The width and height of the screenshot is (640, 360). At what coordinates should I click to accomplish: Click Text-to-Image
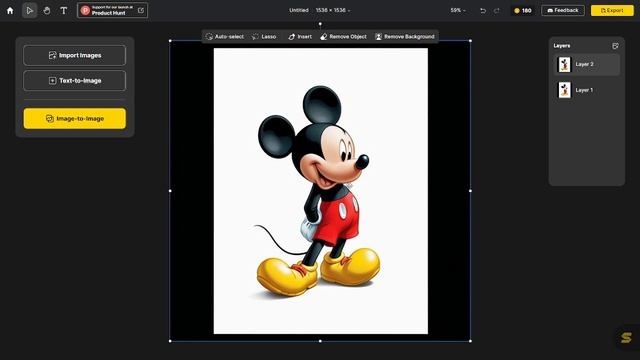[75, 81]
